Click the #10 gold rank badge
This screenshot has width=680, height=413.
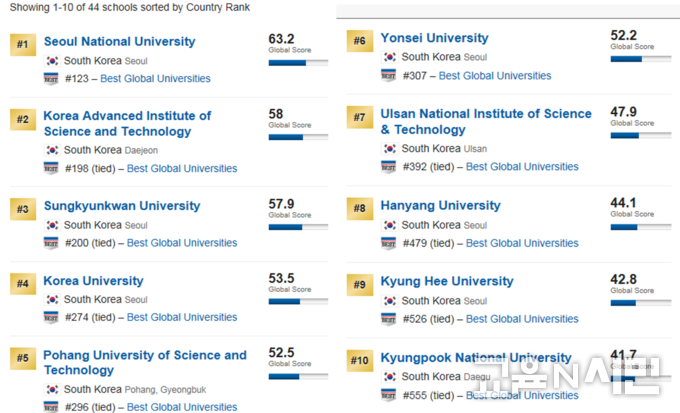(x=360, y=361)
